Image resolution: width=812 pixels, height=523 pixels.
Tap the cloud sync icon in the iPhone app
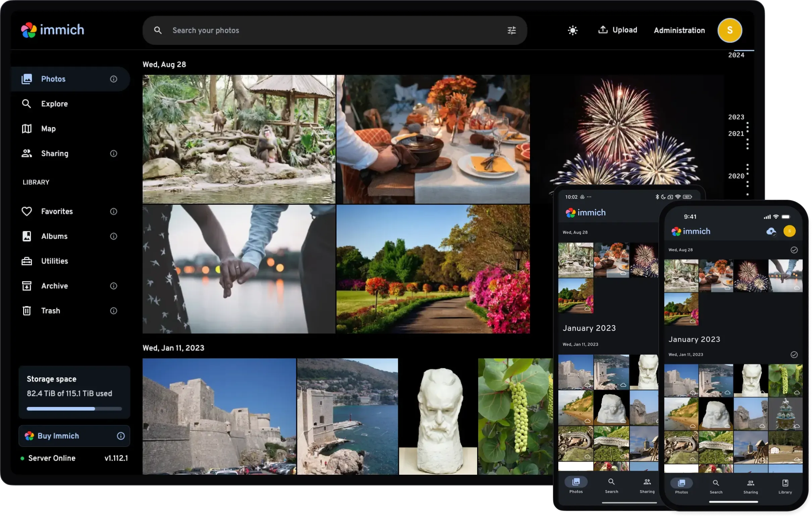point(771,232)
